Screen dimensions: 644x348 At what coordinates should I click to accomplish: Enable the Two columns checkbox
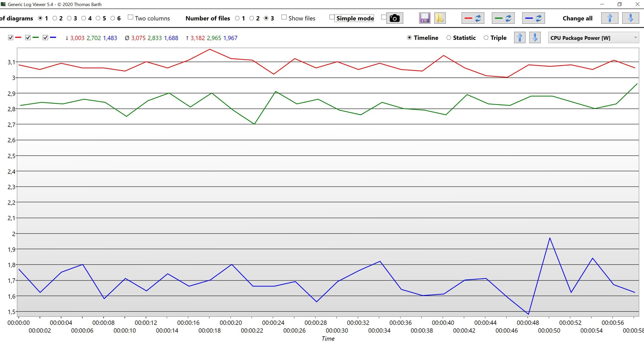(131, 17)
